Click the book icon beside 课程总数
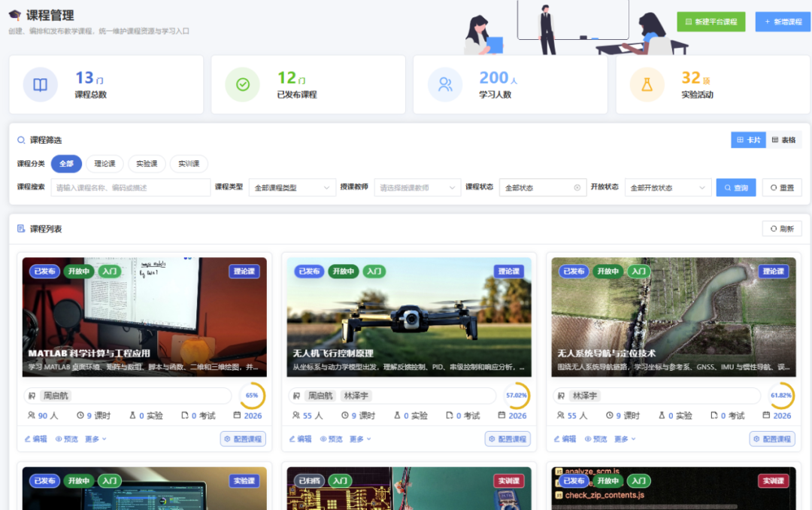Image resolution: width=812 pixels, height=510 pixels. pos(40,84)
